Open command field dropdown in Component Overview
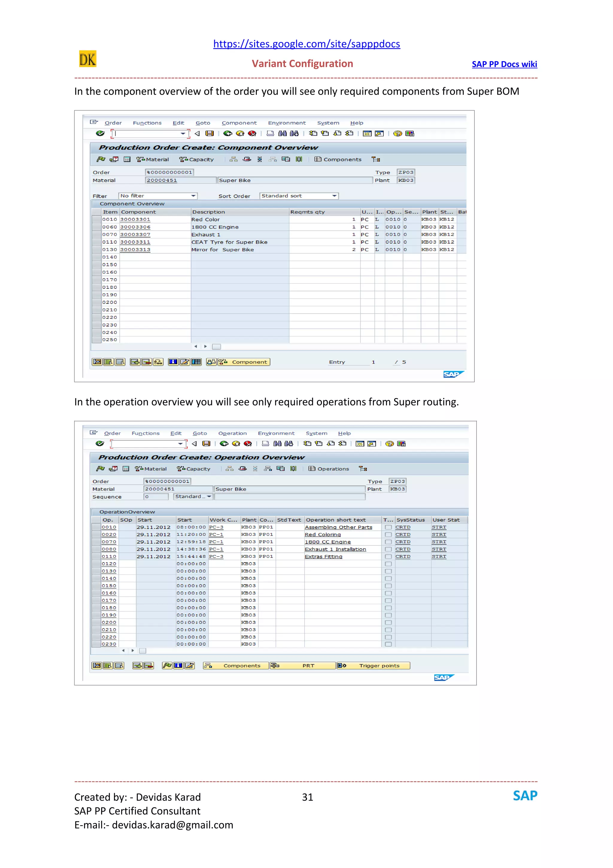Image resolution: width=613 pixels, height=868 pixels. click(x=183, y=134)
